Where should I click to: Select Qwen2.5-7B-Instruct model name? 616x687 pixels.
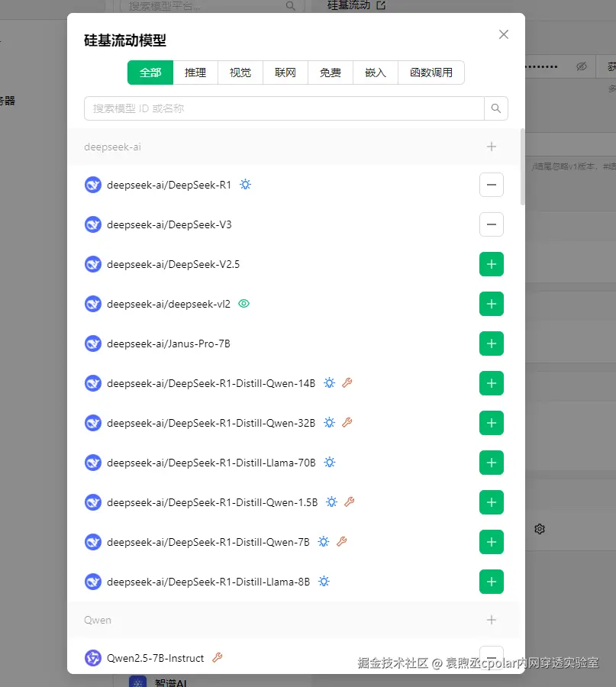[x=156, y=658]
